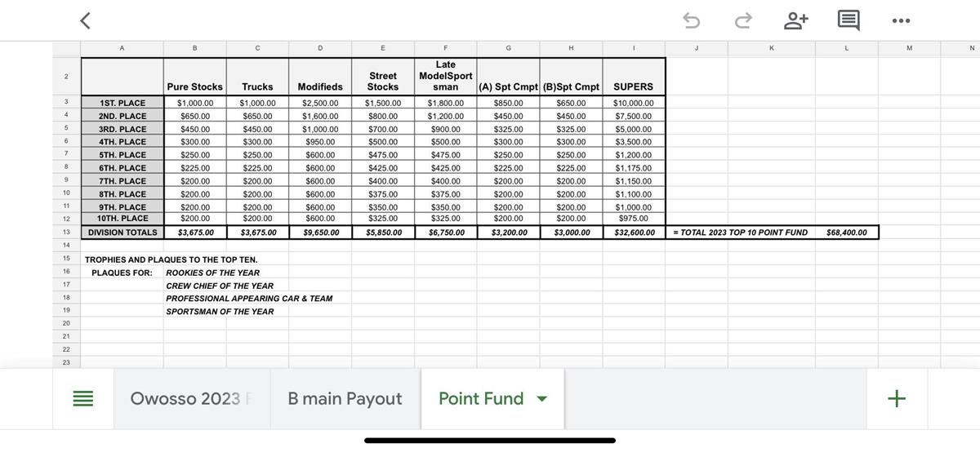Open the comments icon
The height and width of the screenshot is (452, 980).
848,20
